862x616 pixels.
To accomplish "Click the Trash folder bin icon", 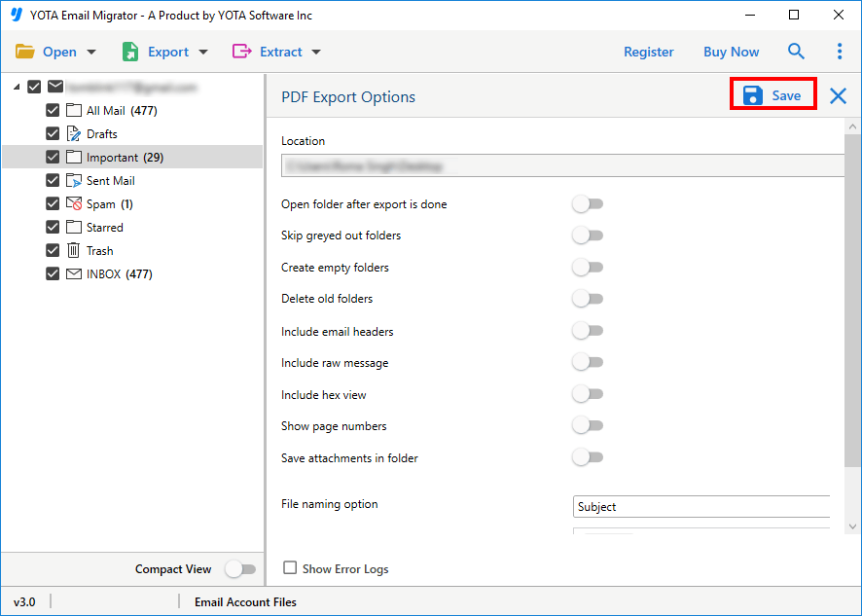I will [x=74, y=251].
